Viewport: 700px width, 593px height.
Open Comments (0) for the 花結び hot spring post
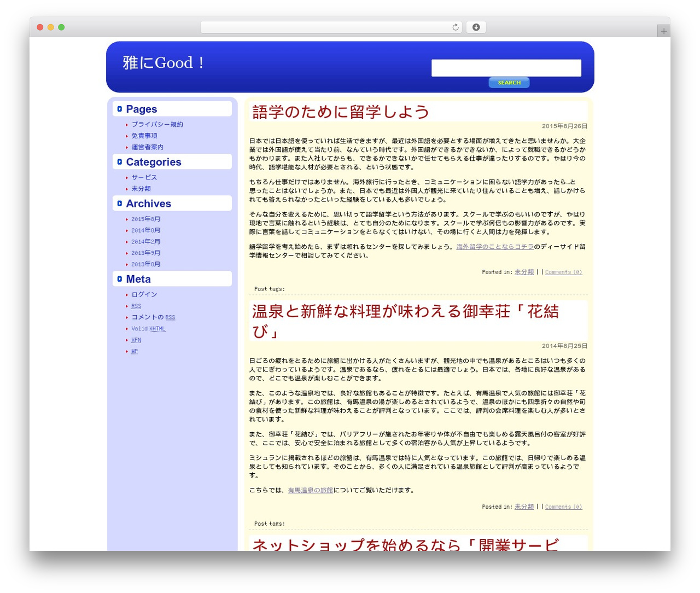click(x=563, y=507)
